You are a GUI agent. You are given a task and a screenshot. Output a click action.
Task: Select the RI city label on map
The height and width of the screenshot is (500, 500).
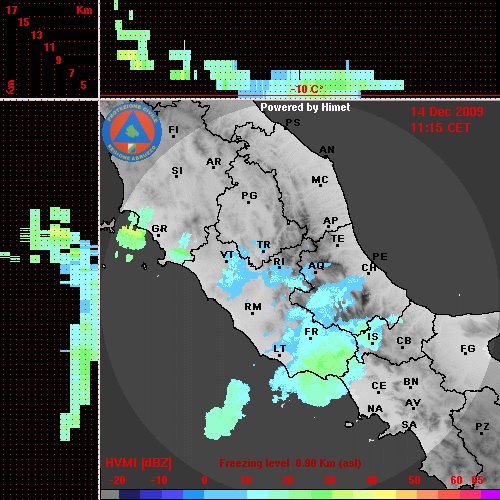279,262
